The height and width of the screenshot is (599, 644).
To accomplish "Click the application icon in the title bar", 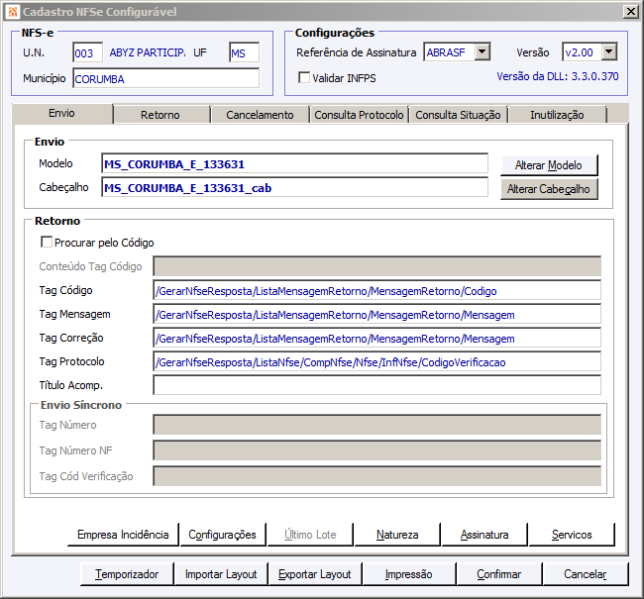I will (x=13, y=12).
